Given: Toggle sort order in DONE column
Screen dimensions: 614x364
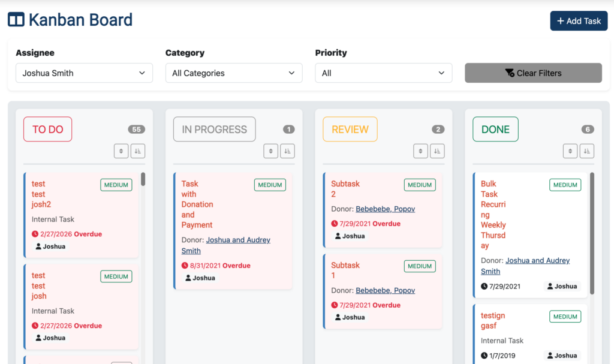Looking at the screenshot, I should tap(570, 151).
